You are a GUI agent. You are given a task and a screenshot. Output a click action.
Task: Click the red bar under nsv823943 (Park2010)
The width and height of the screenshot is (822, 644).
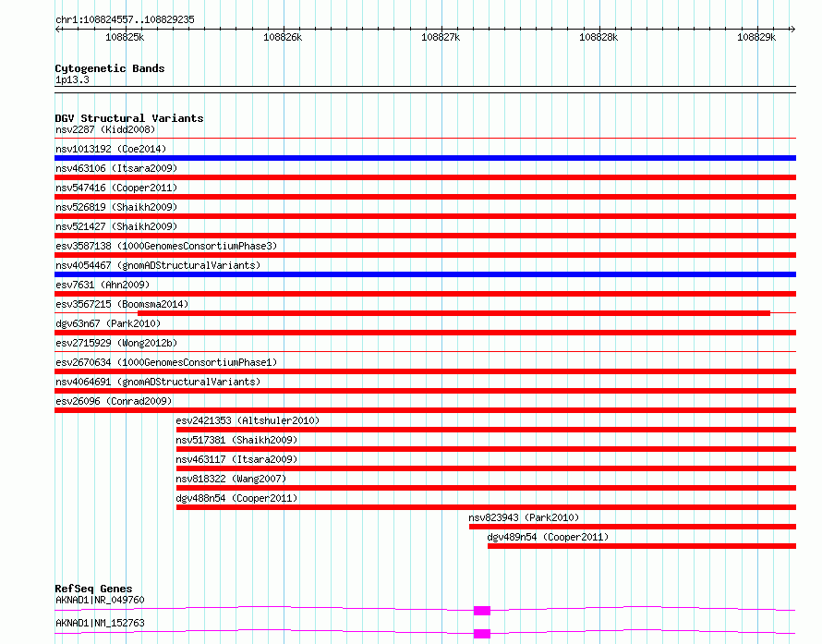[x=633, y=527]
